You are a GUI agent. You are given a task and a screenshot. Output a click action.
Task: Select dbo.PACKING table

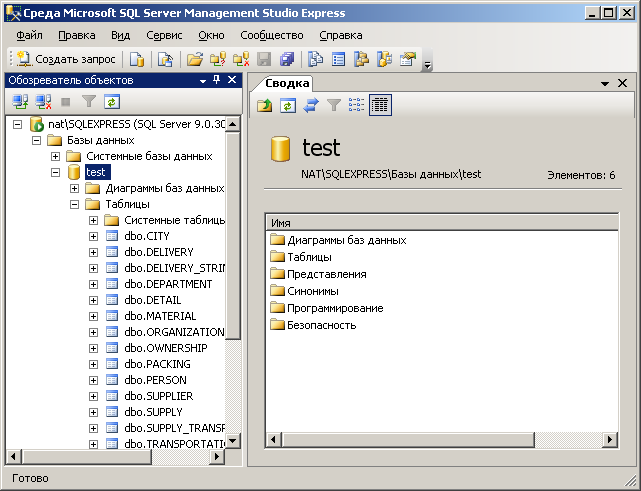click(157, 364)
